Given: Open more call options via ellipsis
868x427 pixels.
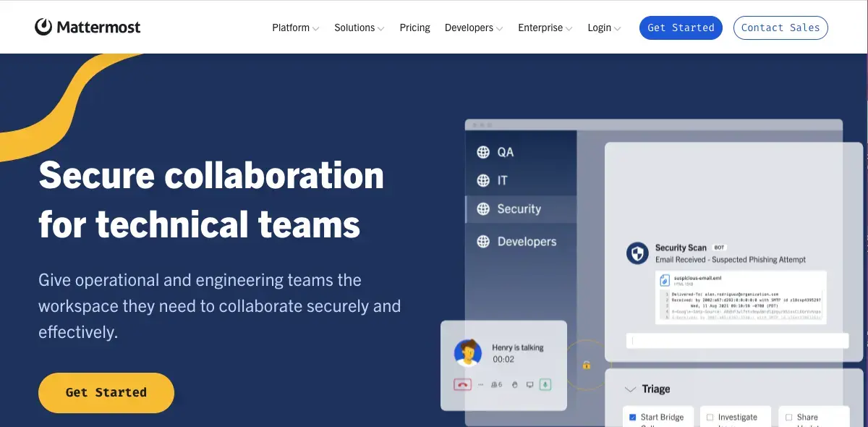Looking at the screenshot, I should point(480,385).
